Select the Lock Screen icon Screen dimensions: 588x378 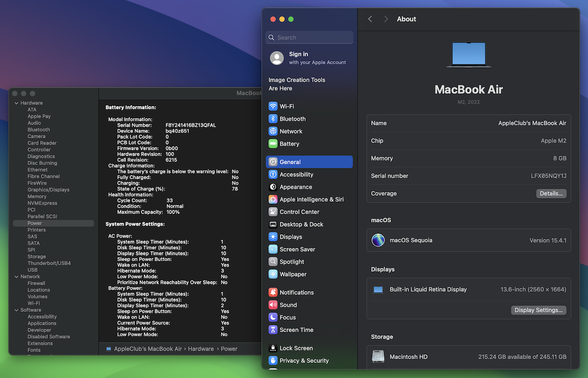273,348
